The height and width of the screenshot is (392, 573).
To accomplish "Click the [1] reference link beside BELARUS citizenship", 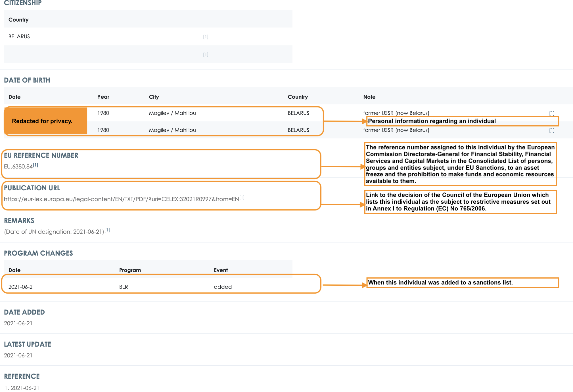I will [206, 37].
